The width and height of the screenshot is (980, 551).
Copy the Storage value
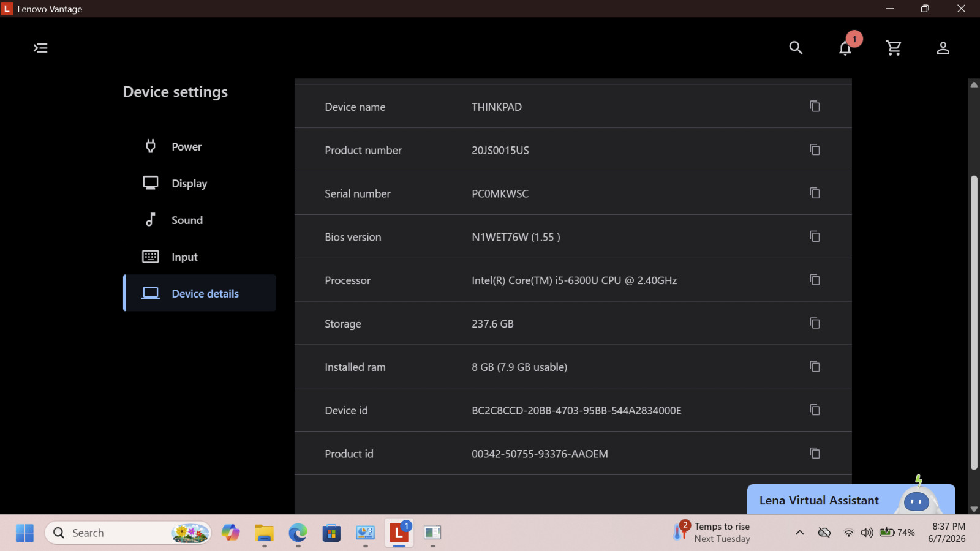pos(815,324)
